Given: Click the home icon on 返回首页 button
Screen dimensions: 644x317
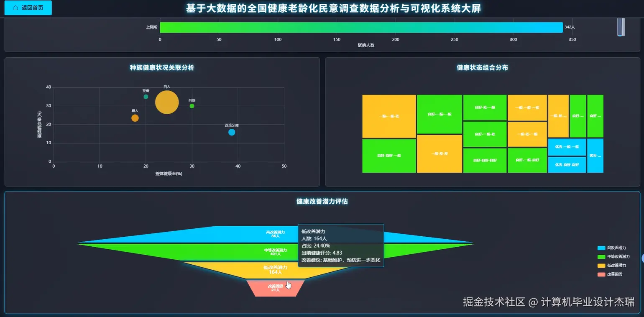Looking at the screenshot, I should [16, 8].
